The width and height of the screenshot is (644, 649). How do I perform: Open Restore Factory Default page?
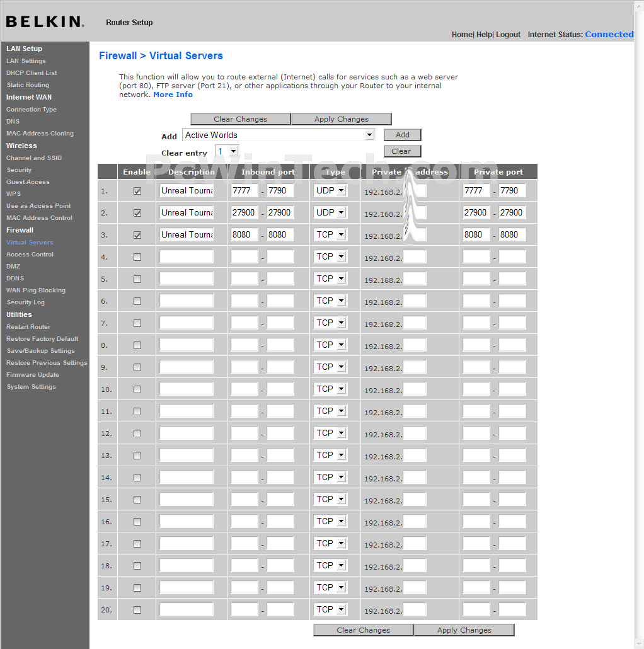point(42,338)
